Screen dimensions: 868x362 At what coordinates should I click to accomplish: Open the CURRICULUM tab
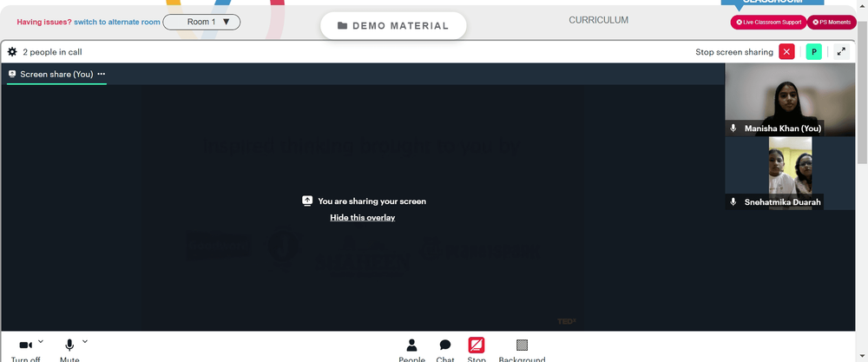(x=598, y=21)
